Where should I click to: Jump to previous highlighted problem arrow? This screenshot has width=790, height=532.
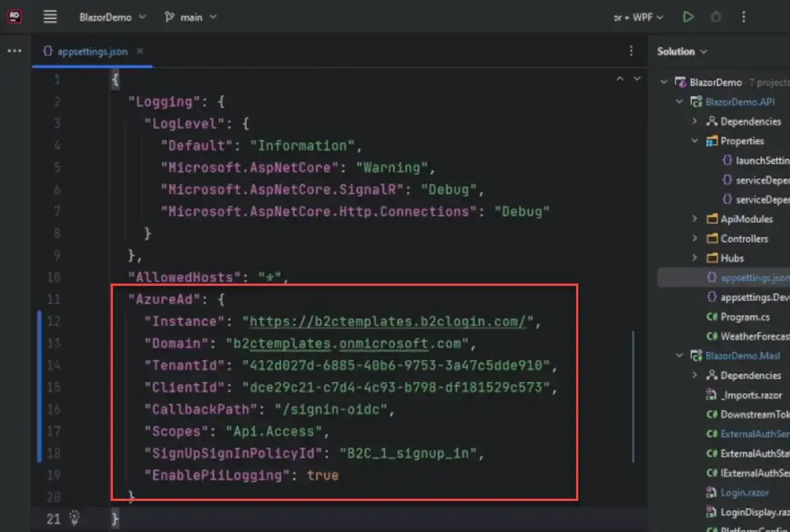click(x=619, y=79)
